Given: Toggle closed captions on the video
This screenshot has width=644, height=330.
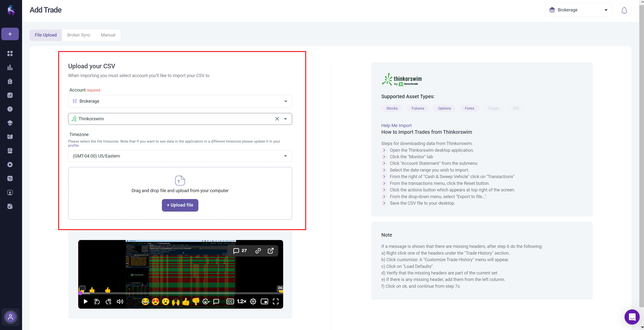Looking at the screenshot, I should tap(230, 302).
